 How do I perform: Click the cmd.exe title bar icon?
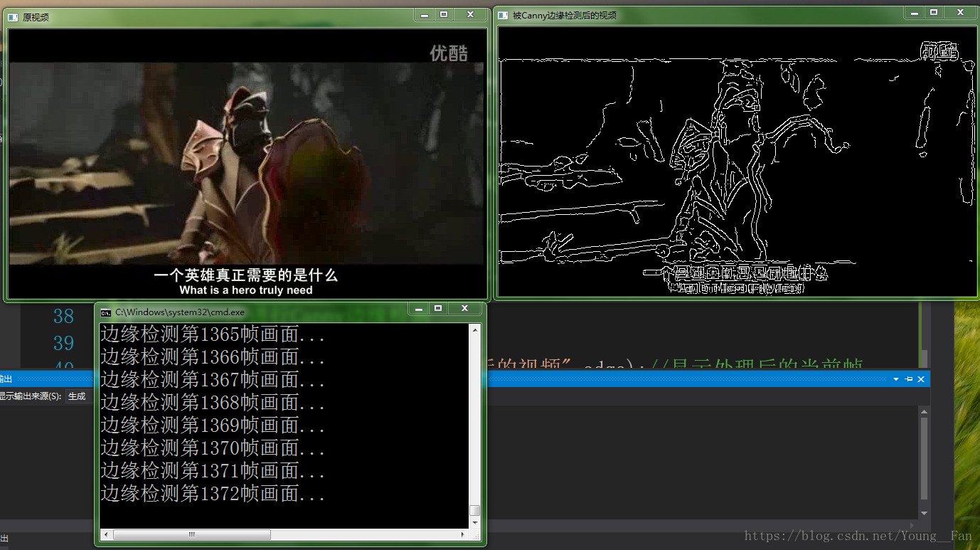point(105,312)
